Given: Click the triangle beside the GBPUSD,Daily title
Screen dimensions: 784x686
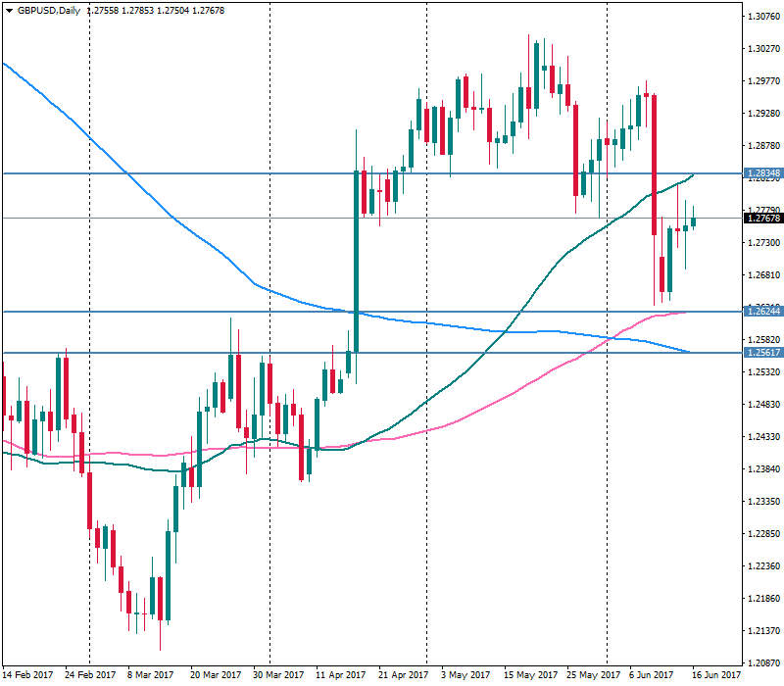Looking at the screenshot, I should [10, 8].
